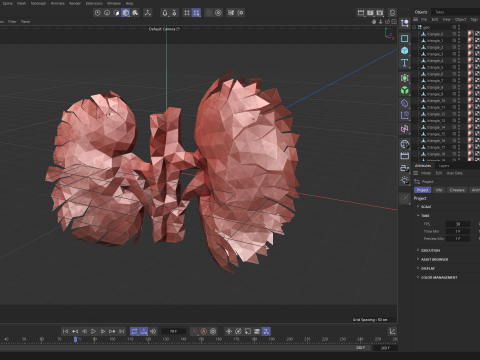Toggle visibility dots for triangle_4

(459, 61)
